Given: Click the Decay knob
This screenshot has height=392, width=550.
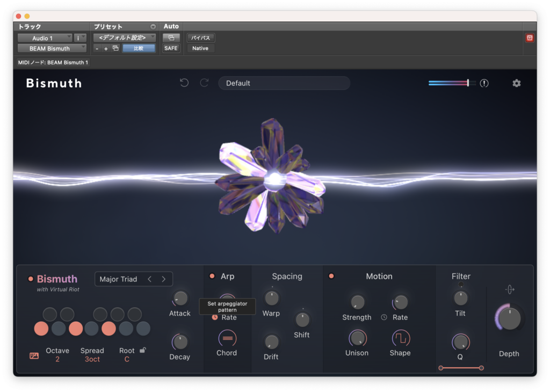Looking at the screenshot, I should (180, 342).
